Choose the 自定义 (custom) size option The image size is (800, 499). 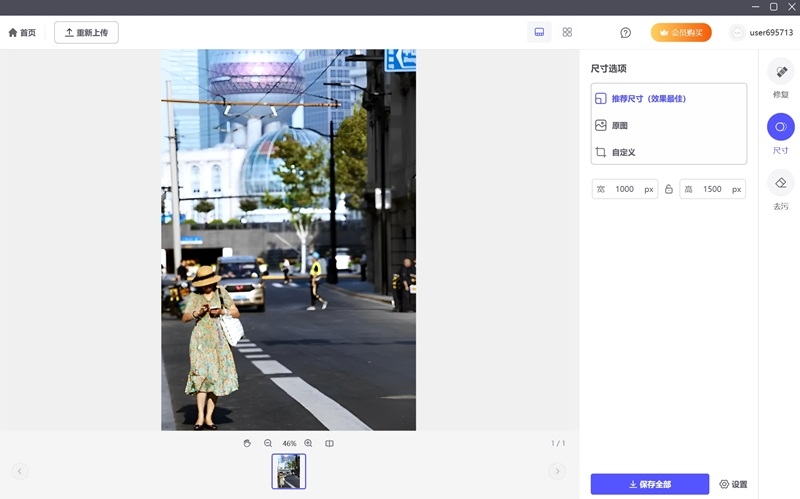[623, 153]
